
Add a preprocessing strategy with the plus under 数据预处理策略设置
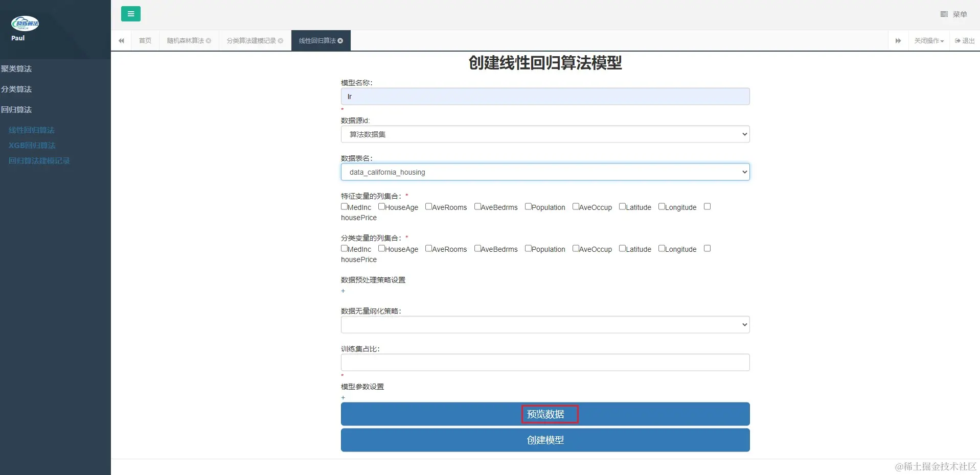click(x=343, y=291)
